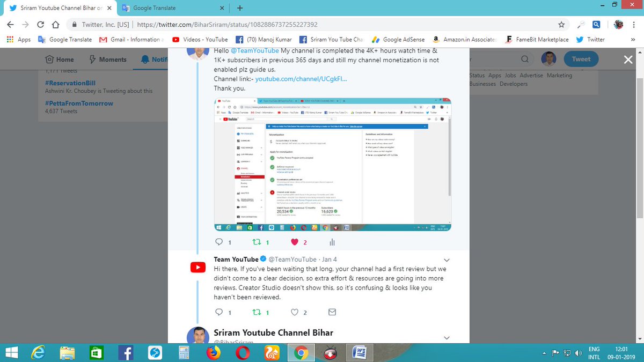Retweet Team YouTube's reply
The width and height of the screenshot is (644, 362).
pyautogui.click(x=256, y=312)
